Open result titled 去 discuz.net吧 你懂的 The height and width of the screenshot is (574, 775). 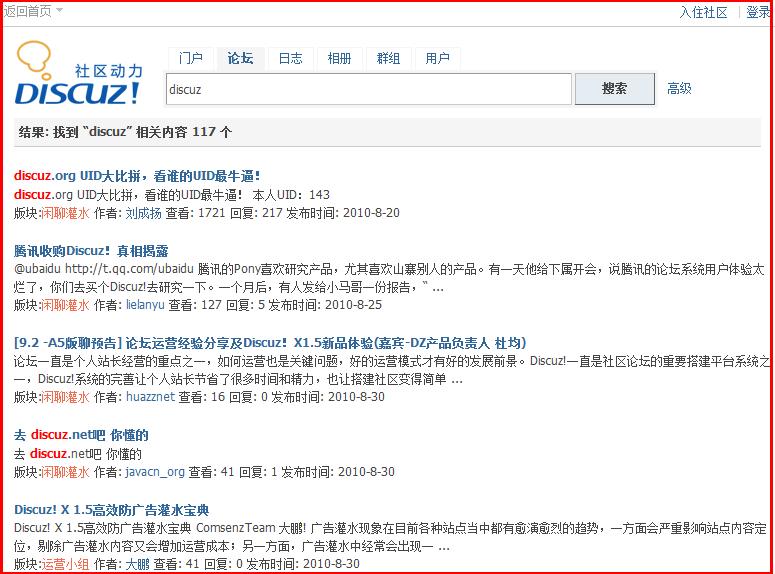pyautogui.click(x=81, y=435)
